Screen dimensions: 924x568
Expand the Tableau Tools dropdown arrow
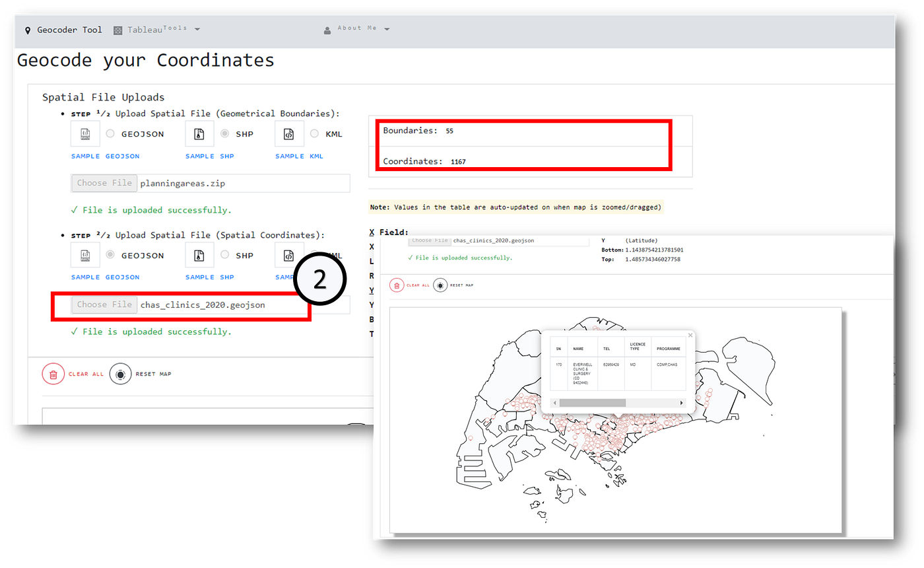point(197,30)
